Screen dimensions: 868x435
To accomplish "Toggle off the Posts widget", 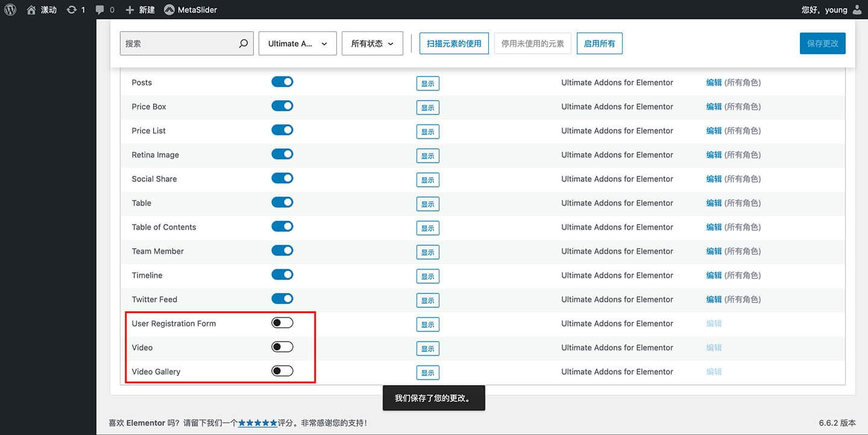I will pyautogui.click(x=282, y=82).
